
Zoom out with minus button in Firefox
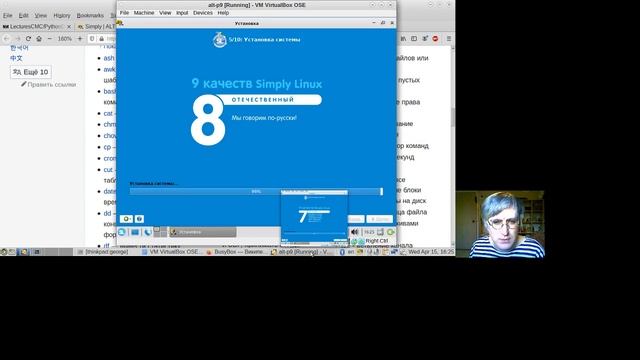[50, 39]
